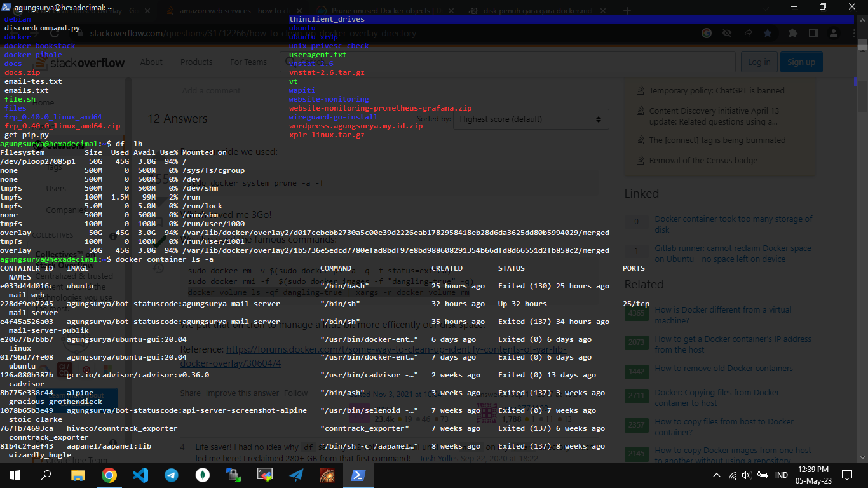Viewport: 868px width, 488px height.
Task: Open the clock showing 12:39 PM
Action: pos(812,475)
